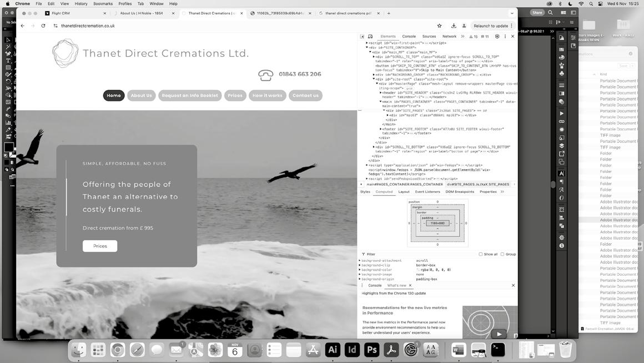
Task: Click the DevTools warnings count indicator (15)
Action: point(473,37)
